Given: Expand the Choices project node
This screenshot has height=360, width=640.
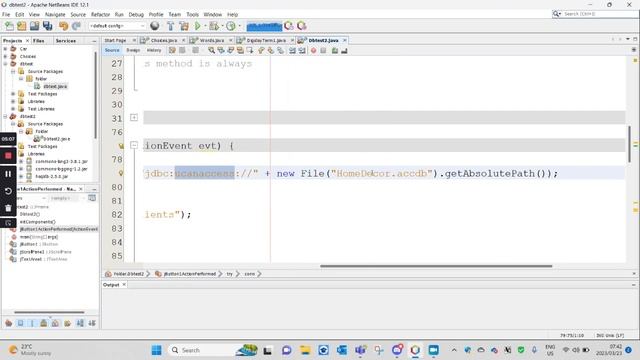Looking at the screenshot, I should [x=5, y=56].
